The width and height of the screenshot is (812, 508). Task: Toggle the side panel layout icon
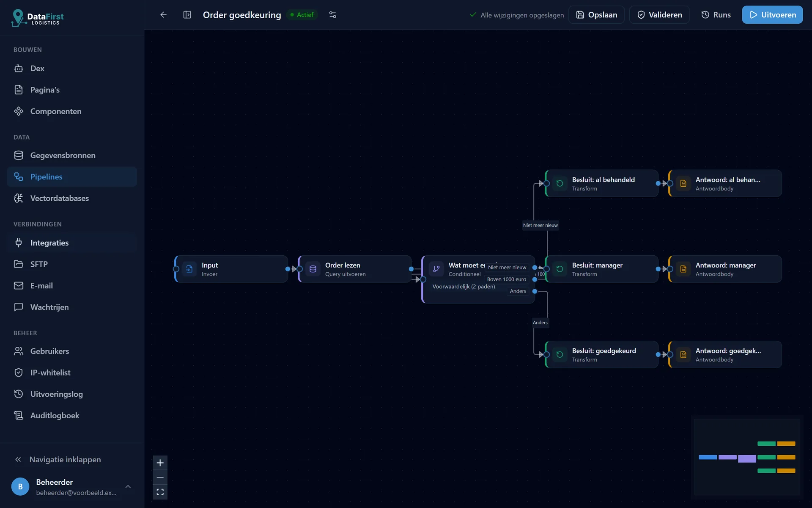[187, 15]
